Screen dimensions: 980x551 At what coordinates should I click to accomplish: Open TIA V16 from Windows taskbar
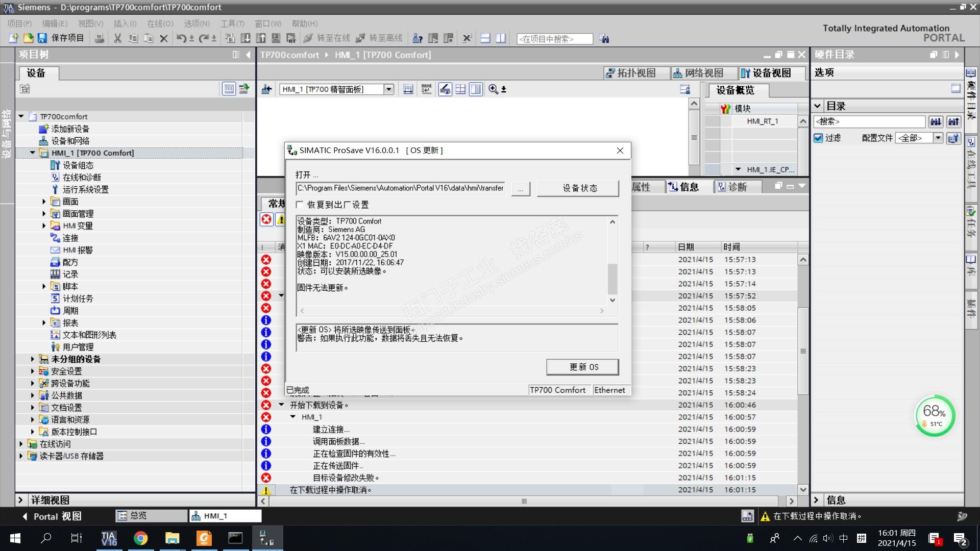point(109,538)
